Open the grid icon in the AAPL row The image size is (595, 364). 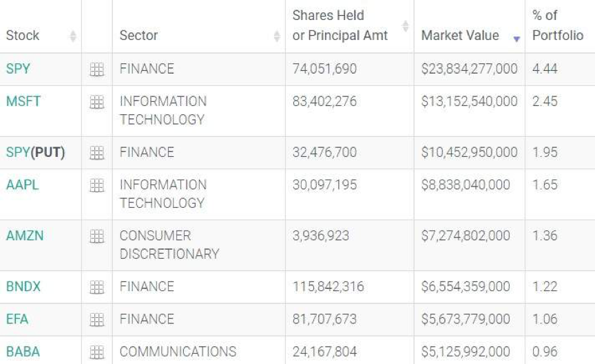coord(96,185)
